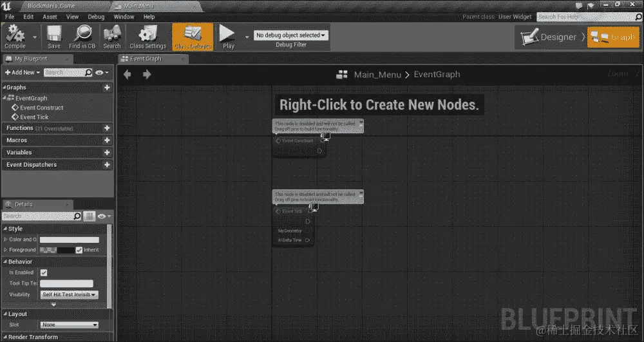Screen dimensions: 644x342
Task: Add new function with plus icon
Action: [107, 128]
